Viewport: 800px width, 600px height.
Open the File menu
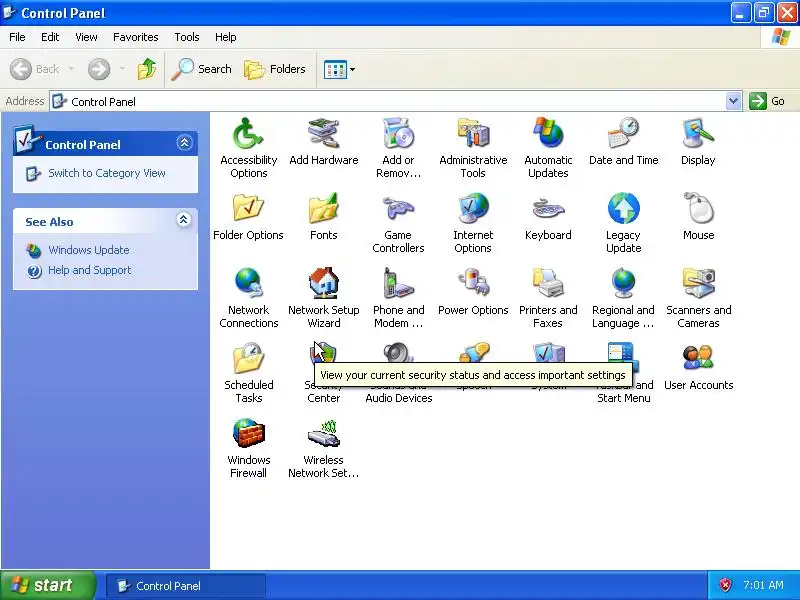coord(17,37)
